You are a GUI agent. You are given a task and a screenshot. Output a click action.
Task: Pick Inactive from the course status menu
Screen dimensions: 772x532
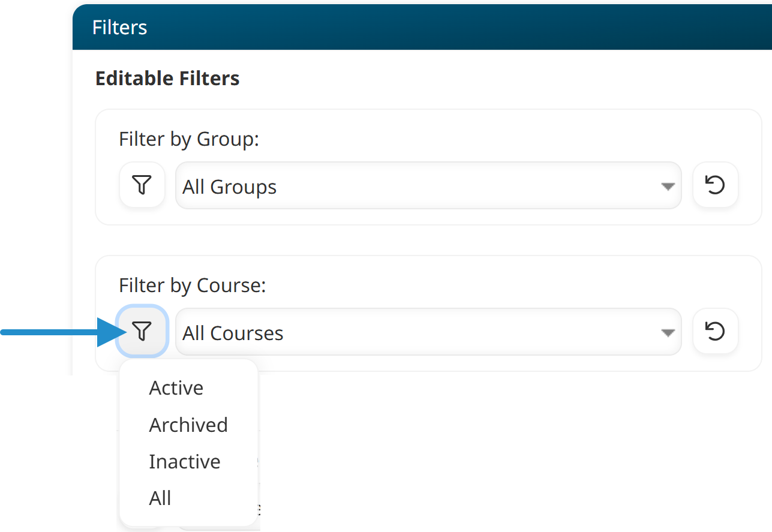click(185, 462)
